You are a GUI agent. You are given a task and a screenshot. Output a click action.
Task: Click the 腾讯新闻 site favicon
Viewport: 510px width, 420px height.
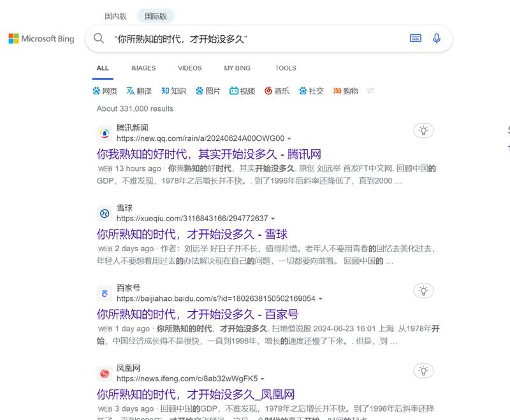(x=105, y=133)
